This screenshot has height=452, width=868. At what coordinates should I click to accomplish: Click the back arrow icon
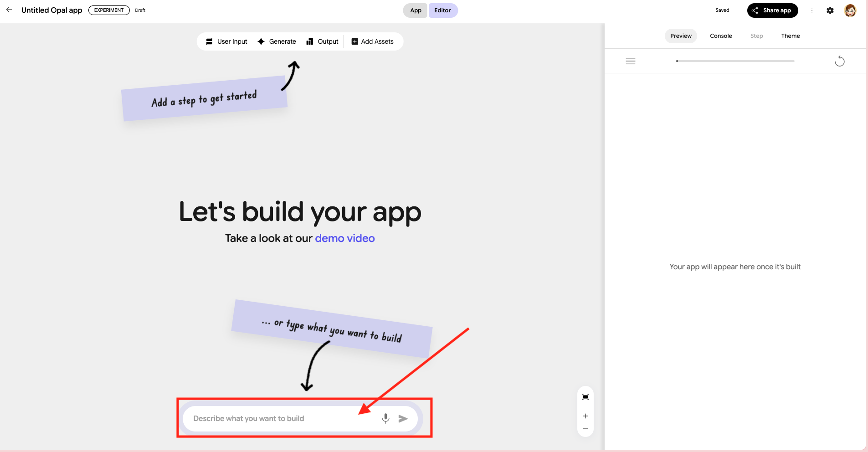(9, 10)
